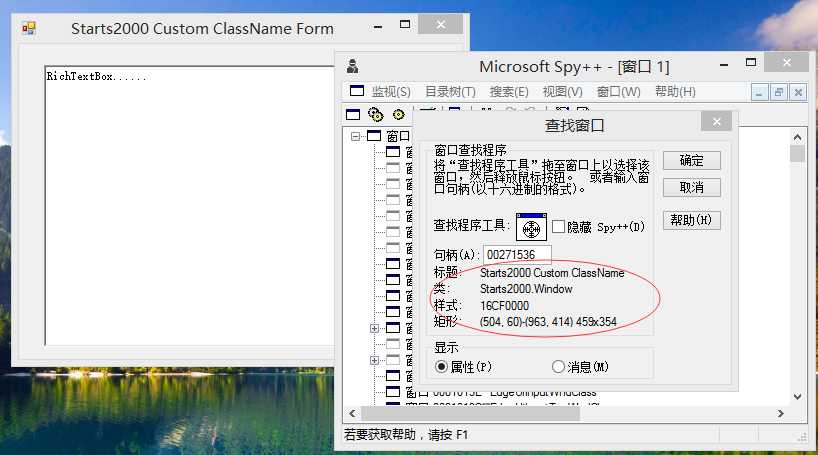This screenshot has height=455, width=818.
Task: Maximize the Microsoft Spy++ window
Action: 751,63
